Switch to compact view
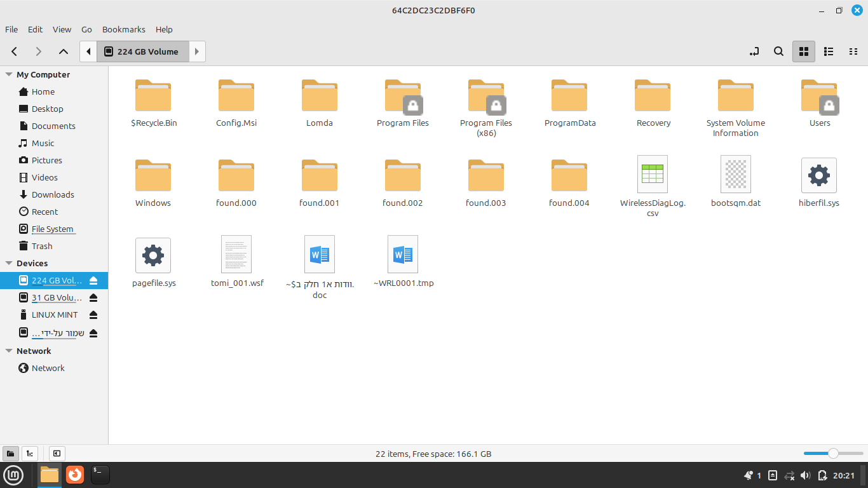The width and height of the screenshot is (868, 488). click(853, 51)
